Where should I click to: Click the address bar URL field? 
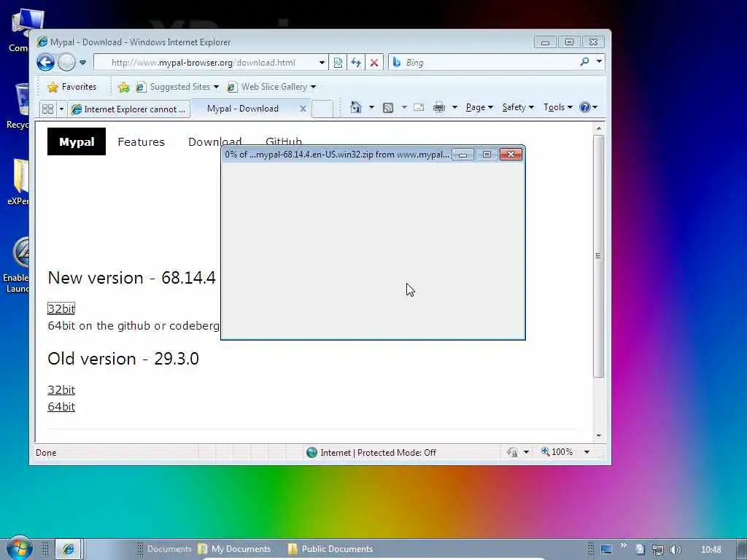[x=205, y=63]
